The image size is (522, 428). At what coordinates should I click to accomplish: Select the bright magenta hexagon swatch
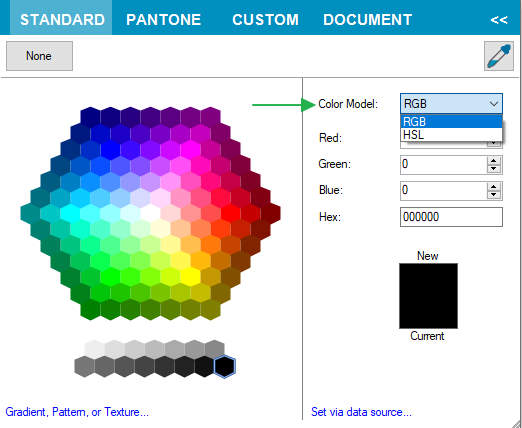click(190, 149)
